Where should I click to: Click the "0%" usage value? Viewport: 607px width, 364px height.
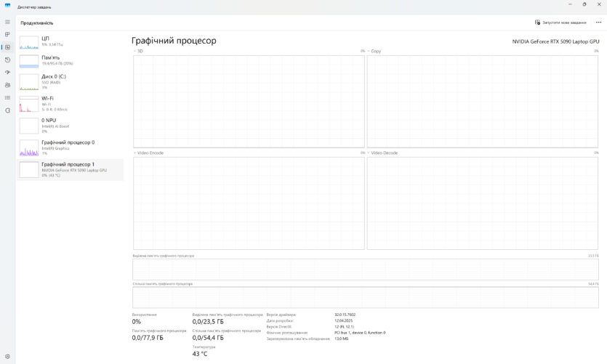tap(136, 321)
